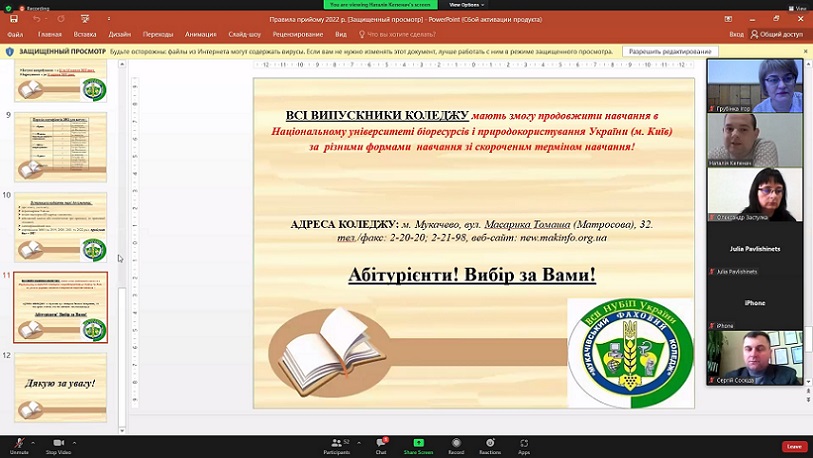Click the Undo arrow icon

click(36, 19)
